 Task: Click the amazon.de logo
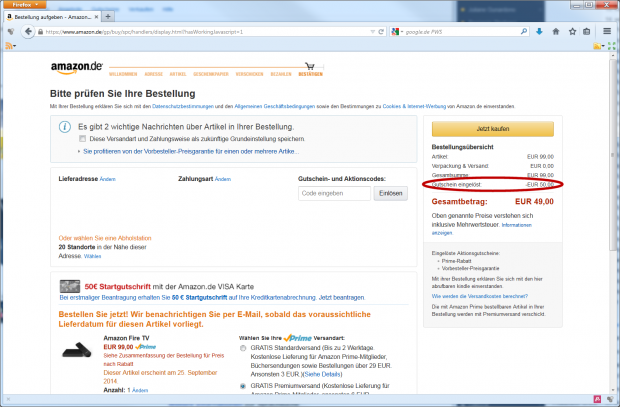(x=77, y=68)
